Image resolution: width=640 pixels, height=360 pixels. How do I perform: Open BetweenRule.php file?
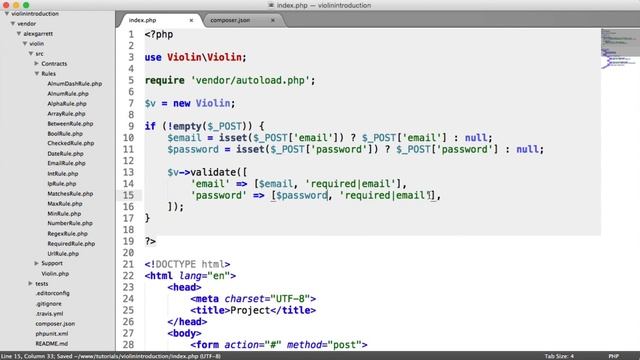[x=70, y=123]
